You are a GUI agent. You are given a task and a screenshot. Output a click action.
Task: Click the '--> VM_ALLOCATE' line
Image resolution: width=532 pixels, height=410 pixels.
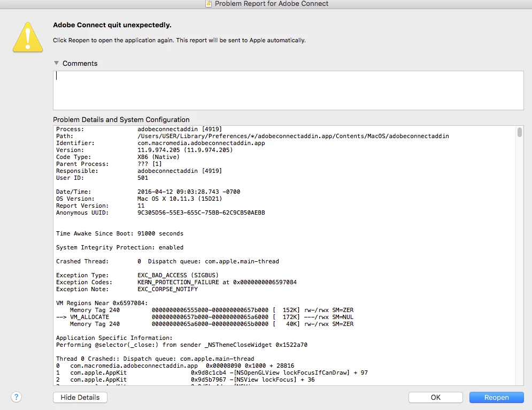205,317
